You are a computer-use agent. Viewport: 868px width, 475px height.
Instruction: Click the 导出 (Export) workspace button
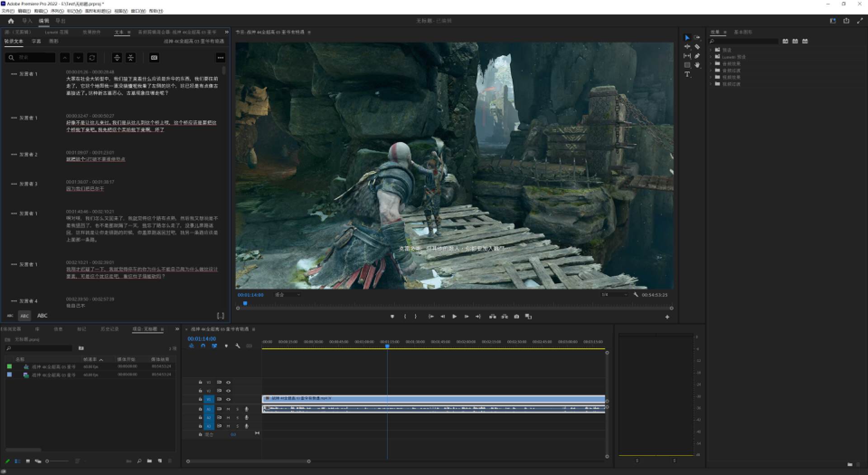pos(60,21)
